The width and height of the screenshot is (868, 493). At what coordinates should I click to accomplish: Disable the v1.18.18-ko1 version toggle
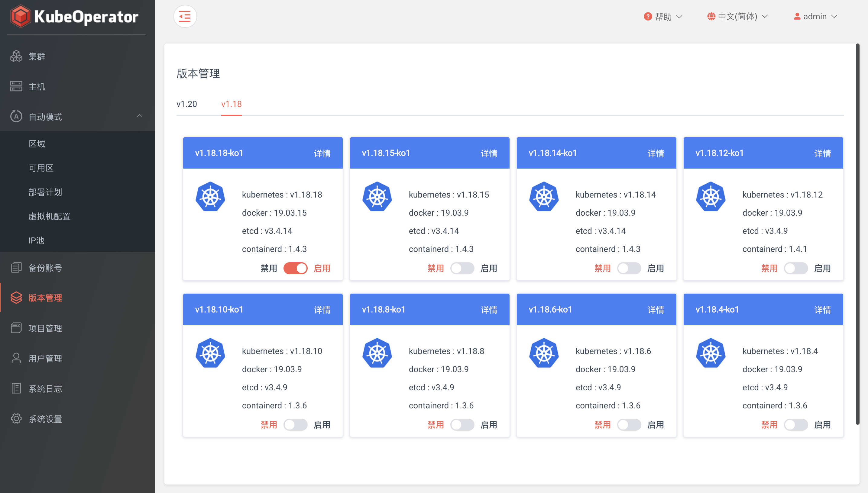point(295,268)
